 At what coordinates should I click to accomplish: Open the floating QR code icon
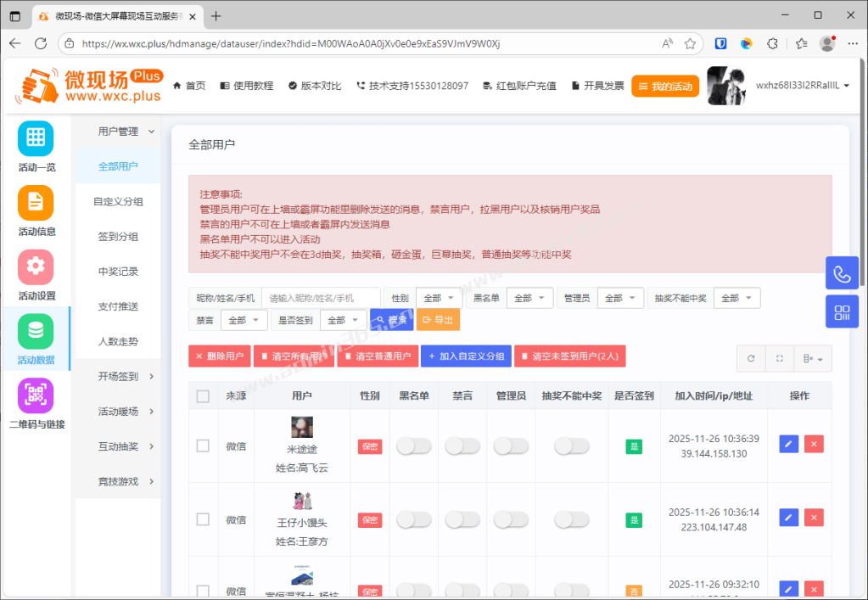(841, 311)
